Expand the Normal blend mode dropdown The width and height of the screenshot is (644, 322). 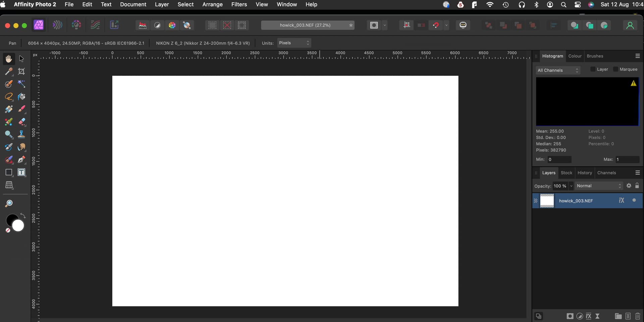click(599, 186)
